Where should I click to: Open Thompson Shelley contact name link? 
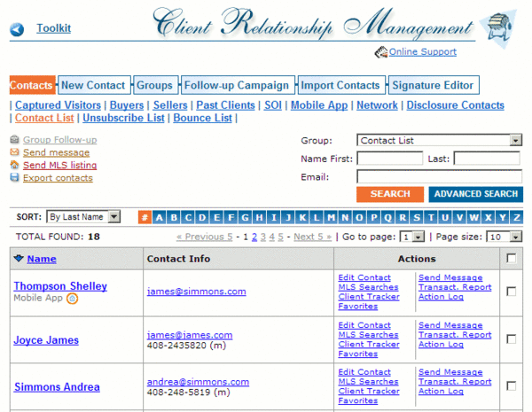click(x=60, y=286)
